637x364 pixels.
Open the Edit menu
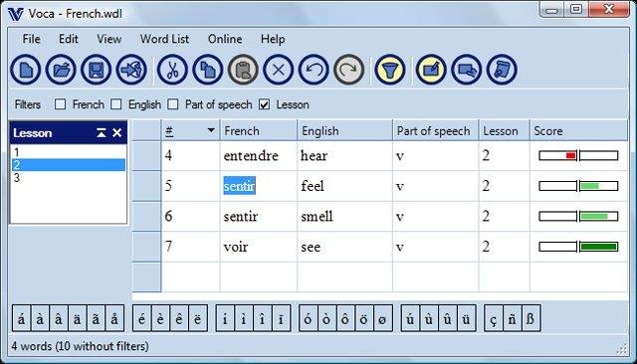tap(69, 39)
